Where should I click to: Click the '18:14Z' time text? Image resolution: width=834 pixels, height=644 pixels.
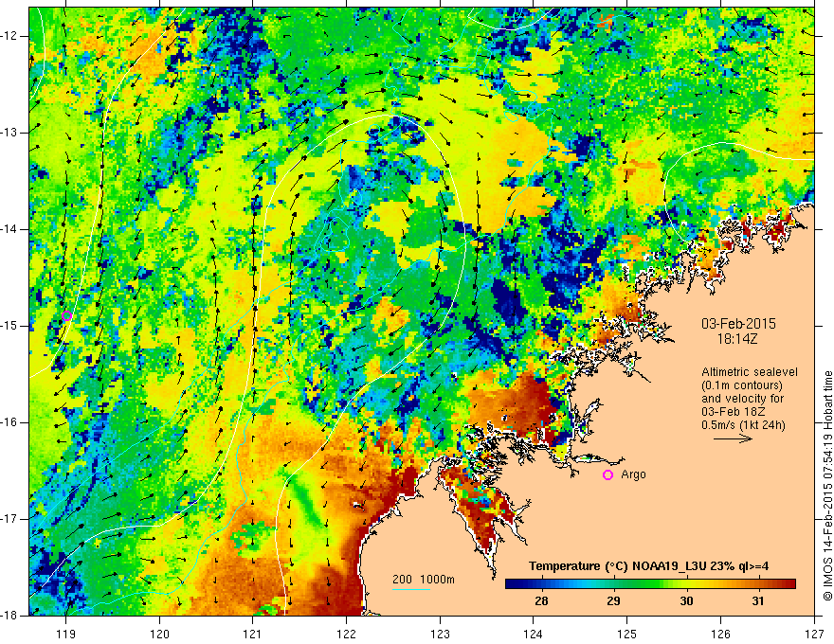(737, 338)
